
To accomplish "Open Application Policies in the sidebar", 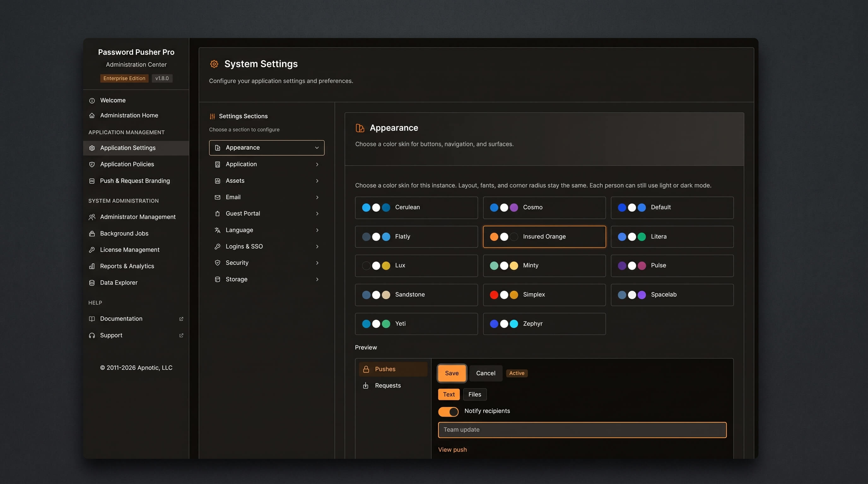I will point(136,164).
